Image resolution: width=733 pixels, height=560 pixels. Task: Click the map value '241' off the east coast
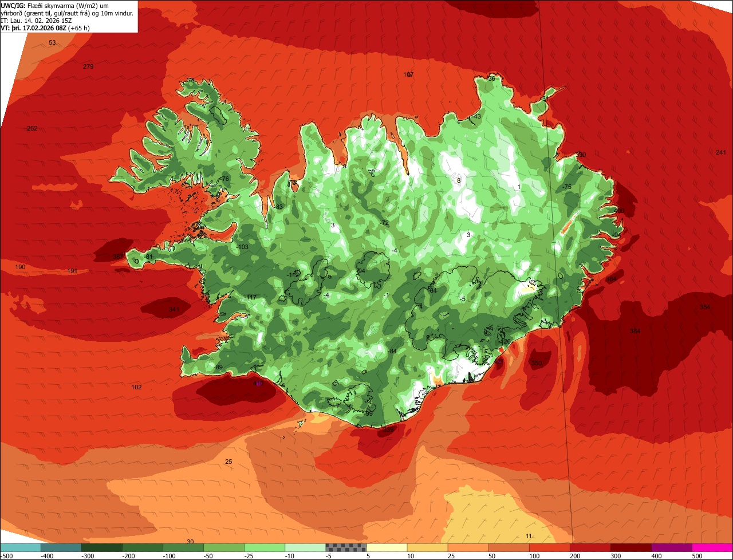[x=721, y=152]
